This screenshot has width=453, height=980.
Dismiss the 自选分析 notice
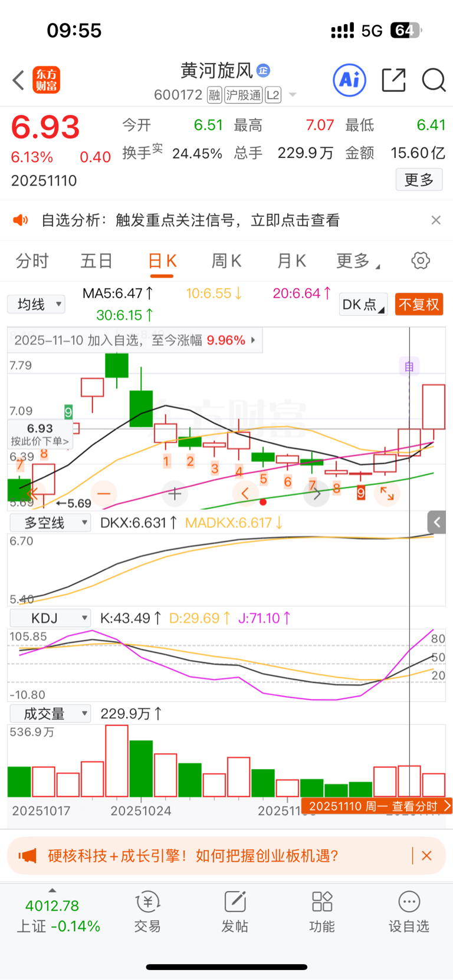436,220
